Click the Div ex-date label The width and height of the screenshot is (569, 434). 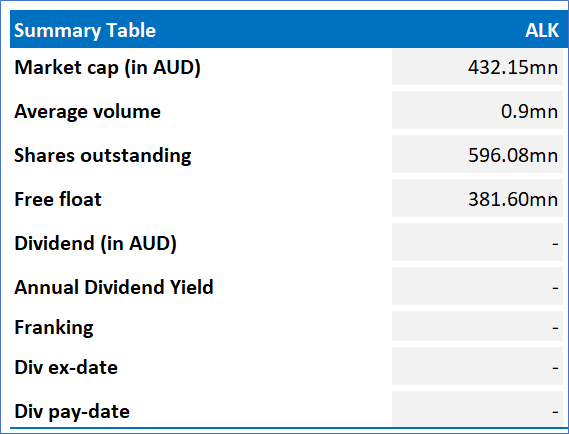[x=66, y=368]
